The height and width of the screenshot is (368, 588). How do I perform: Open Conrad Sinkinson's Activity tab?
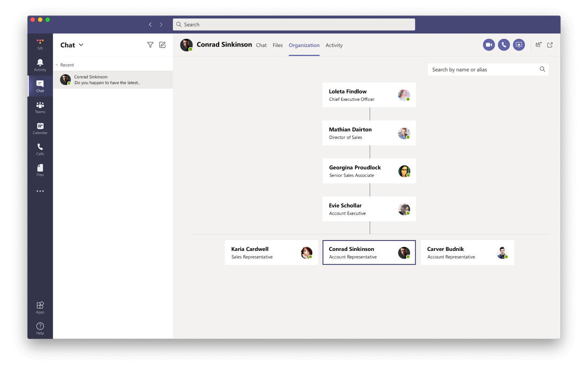pos(334,45)
